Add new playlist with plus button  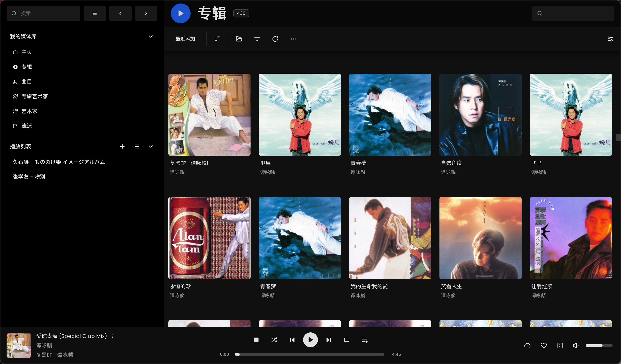click(x=122, y=147)
